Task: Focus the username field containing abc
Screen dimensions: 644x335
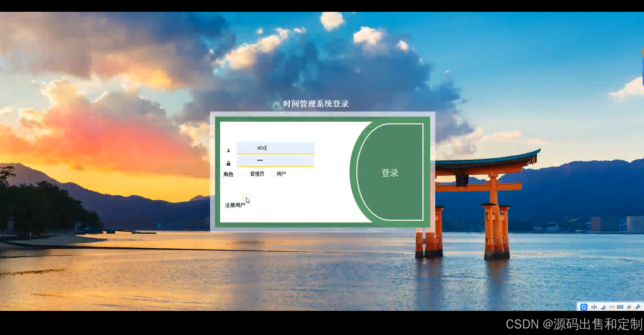Action: 275,148
